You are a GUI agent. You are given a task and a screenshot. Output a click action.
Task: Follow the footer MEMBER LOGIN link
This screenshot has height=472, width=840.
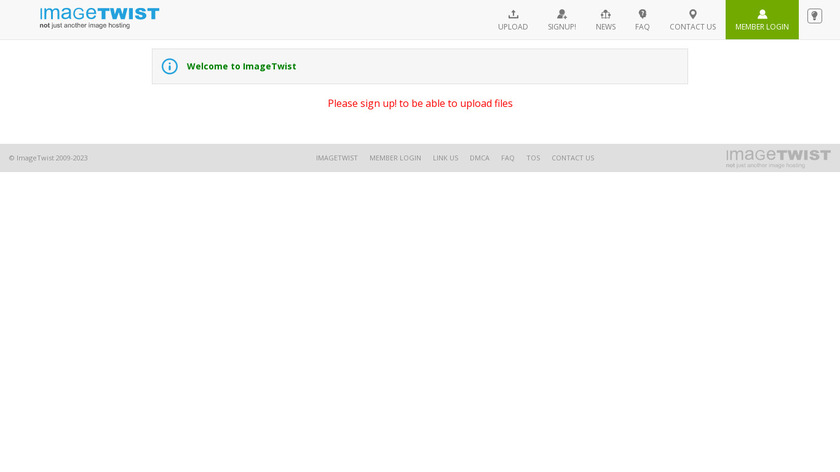point(395,158)
